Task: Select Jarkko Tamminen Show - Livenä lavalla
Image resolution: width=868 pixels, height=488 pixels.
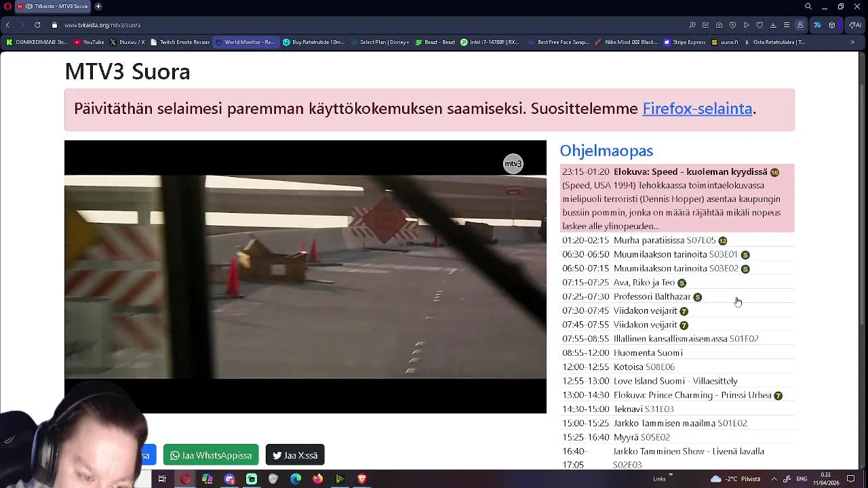Action: point(677,458)
